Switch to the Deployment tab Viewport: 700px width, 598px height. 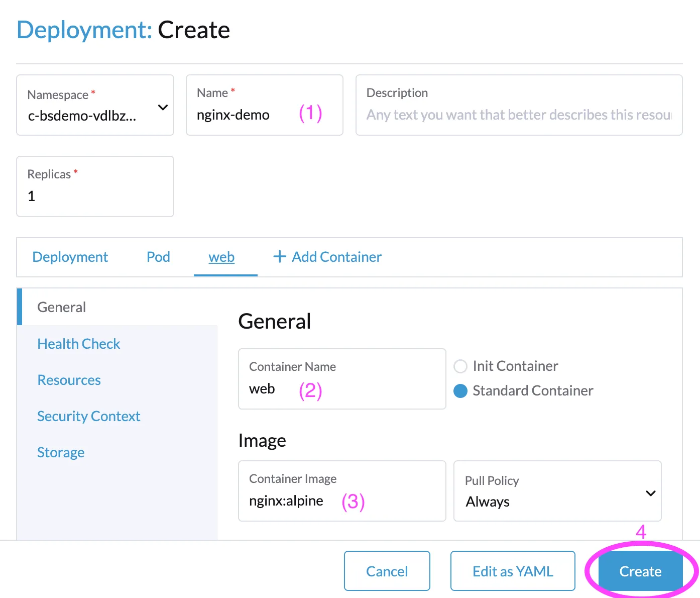click(x=70, y=257)
